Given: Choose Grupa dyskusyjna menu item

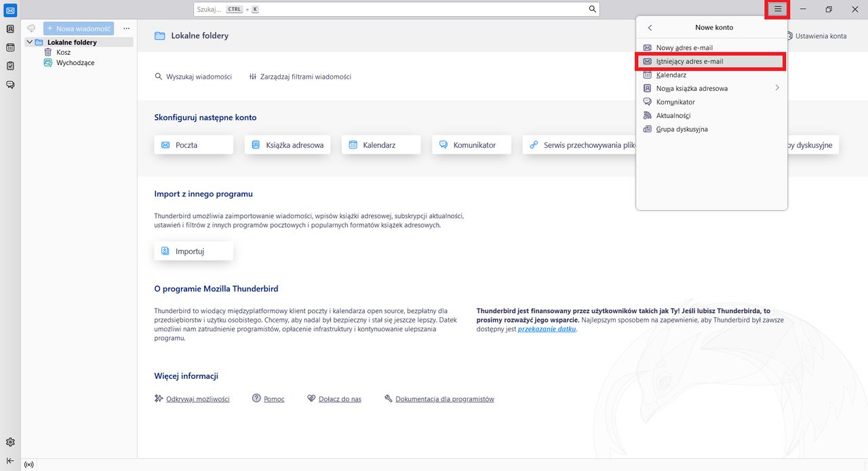Looking at the screenshot, I should click(711, 129).
